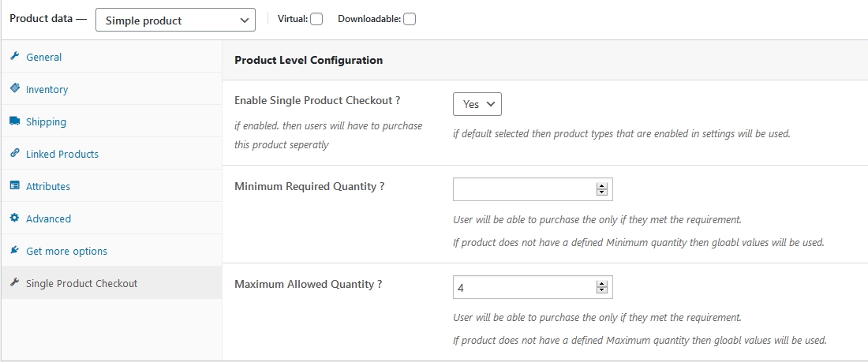Image resolution: width=868 pixels, height=362 pixels.
Task: Open the Get more options link
Action: pyautogui.click(x=66, y=252)
